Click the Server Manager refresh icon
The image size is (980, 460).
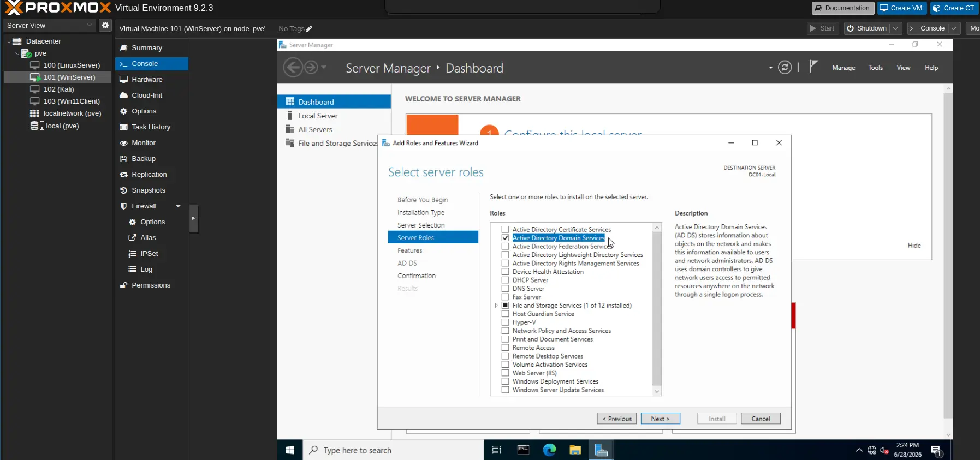(x=785, y=68)
